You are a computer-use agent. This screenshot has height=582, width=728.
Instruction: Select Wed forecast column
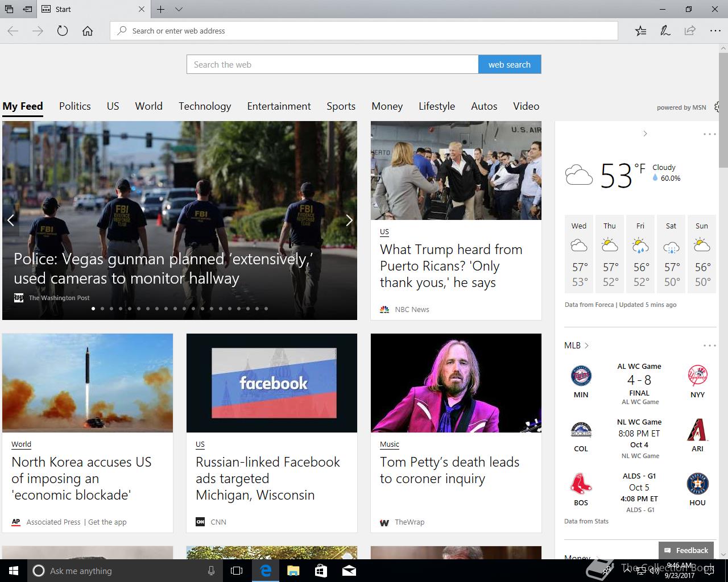click(x=579, y=254)
